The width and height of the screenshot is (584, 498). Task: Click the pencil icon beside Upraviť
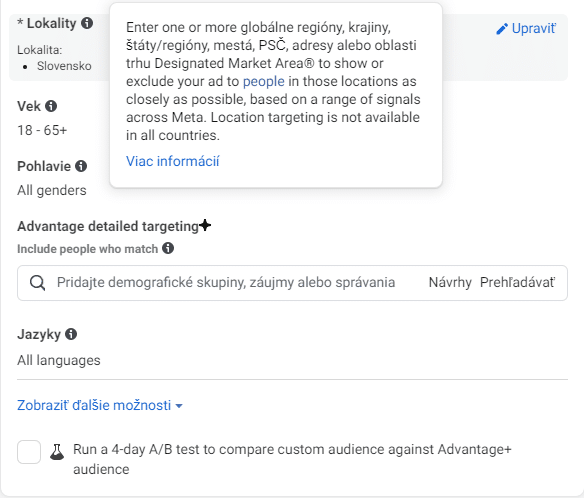502,29
